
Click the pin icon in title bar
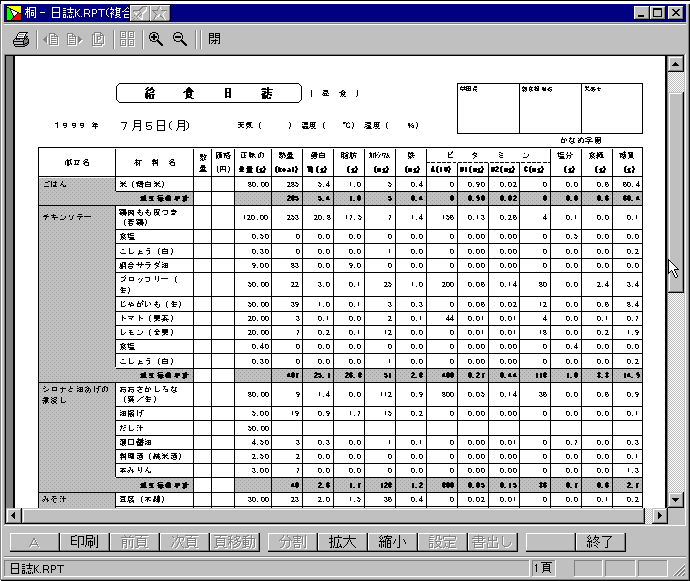tap(140, 13)
